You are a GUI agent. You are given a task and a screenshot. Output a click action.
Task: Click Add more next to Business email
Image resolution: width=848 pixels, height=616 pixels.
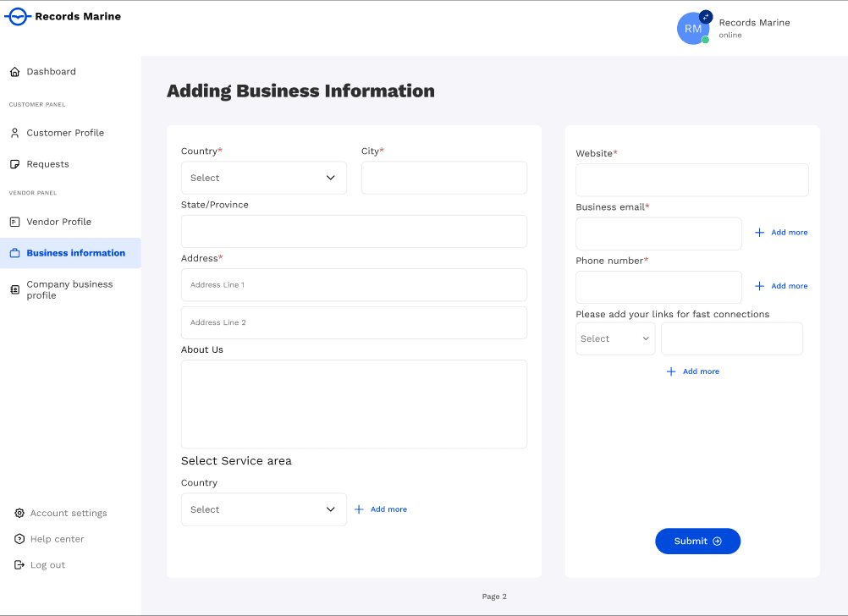pyautogui.click(x=781, y=233)
